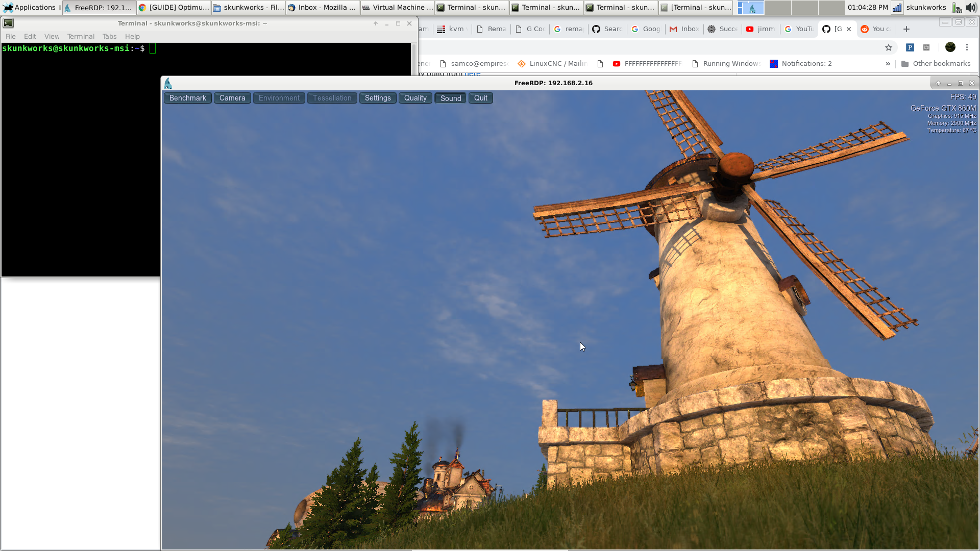Open the terminal Tabs menu
Viewport: 980px width, 551px height.
click(109, 36)
